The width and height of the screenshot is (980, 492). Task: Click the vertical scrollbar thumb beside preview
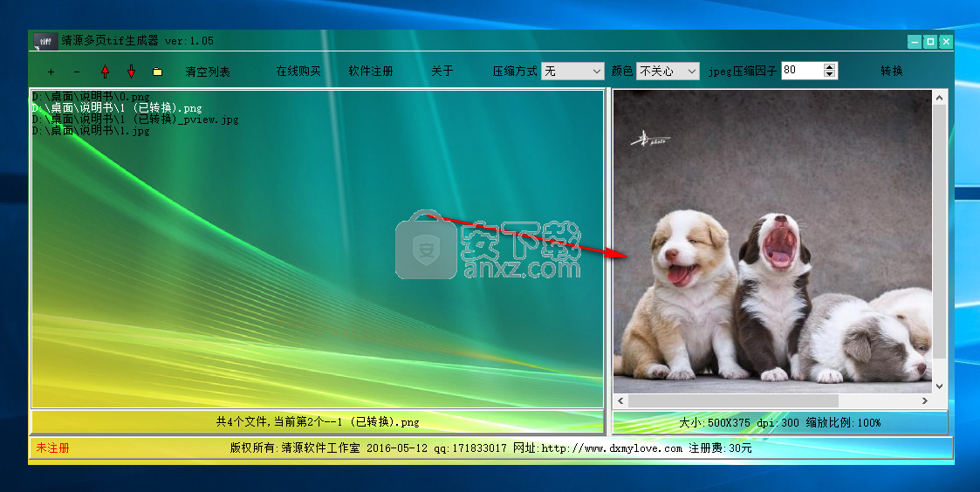[x=939, y=231]
